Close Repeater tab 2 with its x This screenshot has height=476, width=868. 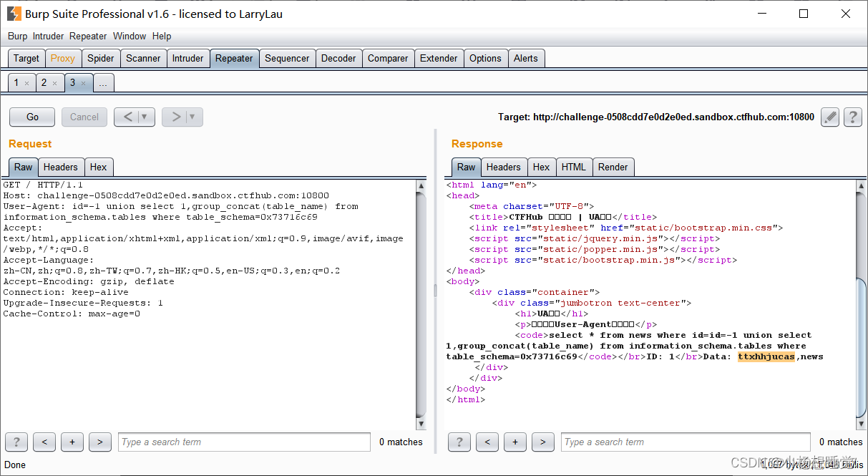point(54,84)
